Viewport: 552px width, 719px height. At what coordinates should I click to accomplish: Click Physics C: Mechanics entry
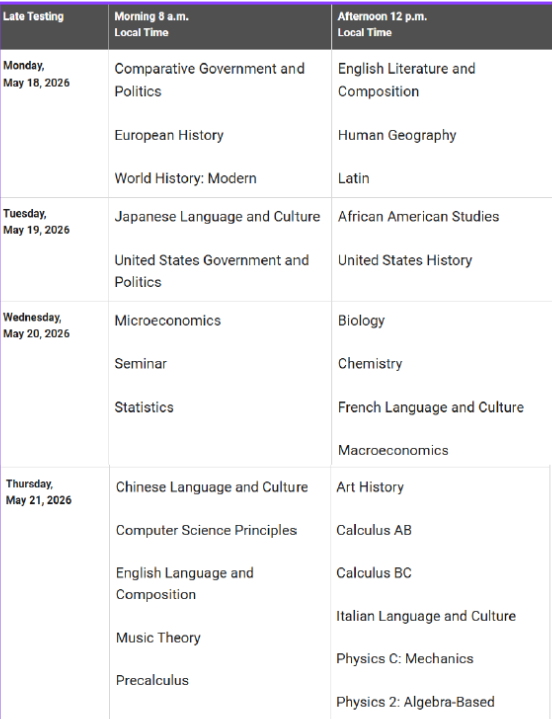[404, 658]
